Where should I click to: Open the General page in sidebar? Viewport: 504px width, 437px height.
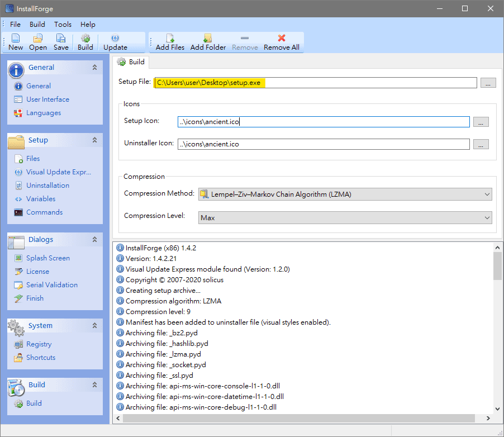pyautogui.click(x=38, y=86)
